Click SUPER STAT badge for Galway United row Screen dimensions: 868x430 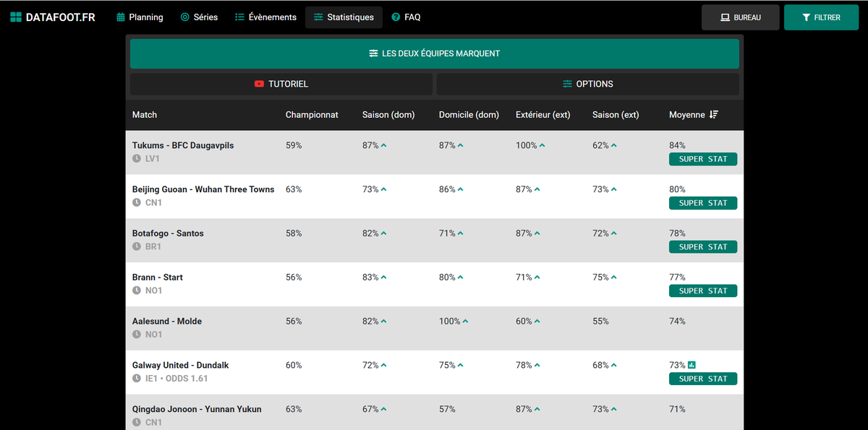point(703,379)
